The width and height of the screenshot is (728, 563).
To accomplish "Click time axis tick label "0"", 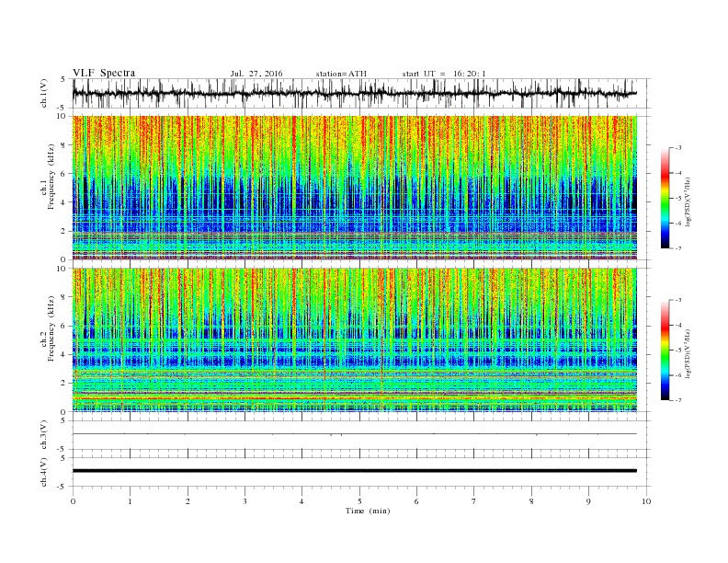I will click(73, 501).
